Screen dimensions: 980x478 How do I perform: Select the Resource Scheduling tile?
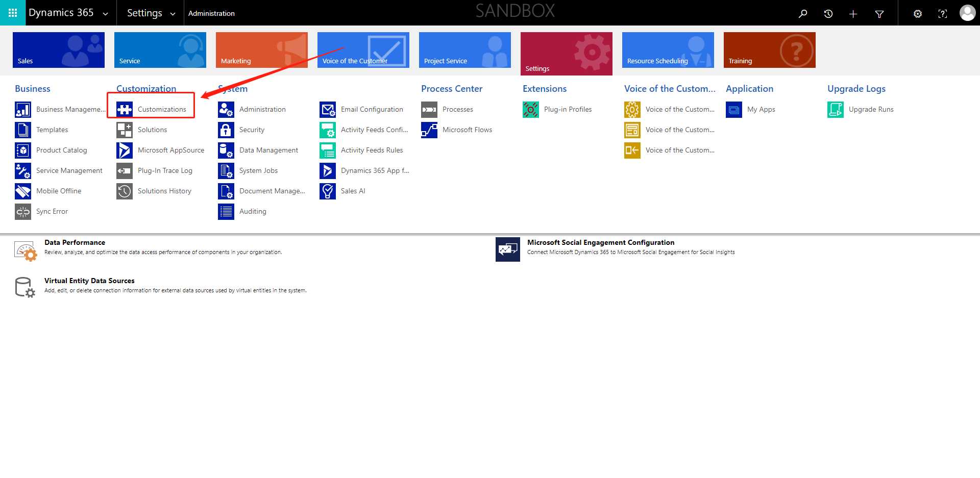[668, 50]
